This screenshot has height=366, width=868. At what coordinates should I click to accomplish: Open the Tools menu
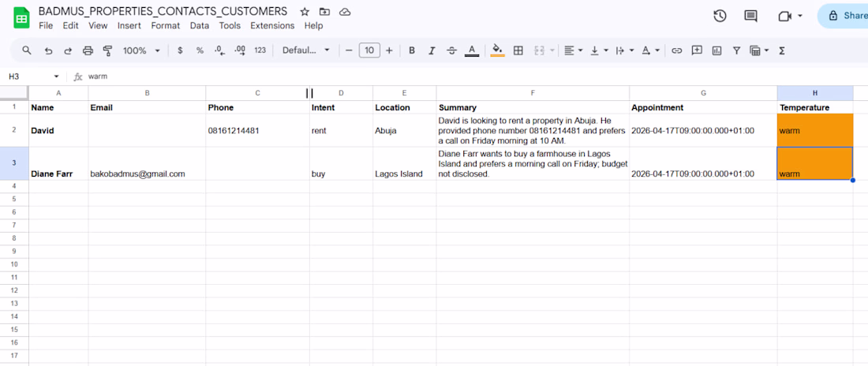[x=230, y=25]
